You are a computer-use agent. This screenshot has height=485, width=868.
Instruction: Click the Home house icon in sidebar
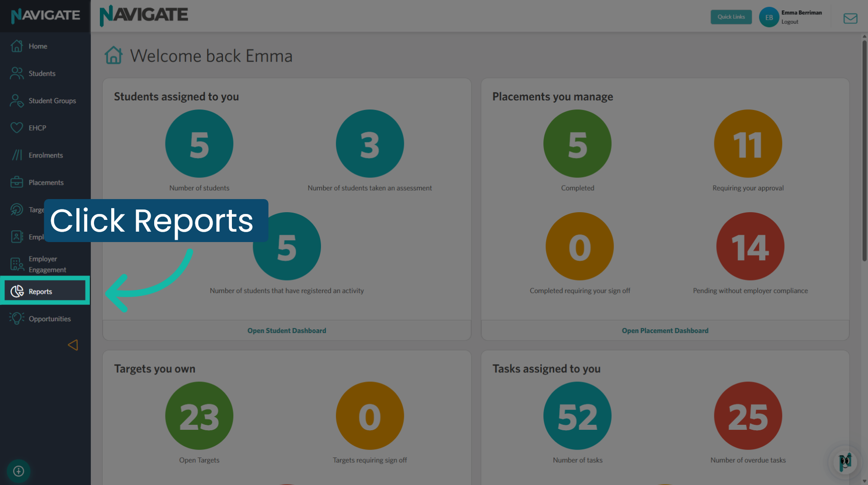tap(17, 46)
